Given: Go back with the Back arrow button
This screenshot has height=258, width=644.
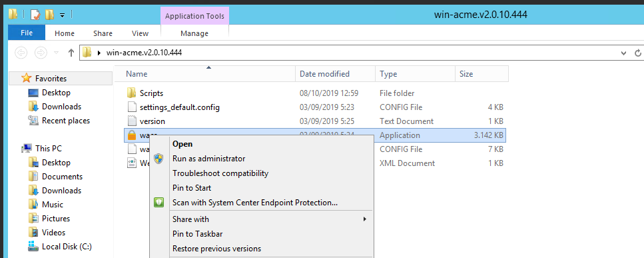Looking at the screenshot, I should (21, 53).
